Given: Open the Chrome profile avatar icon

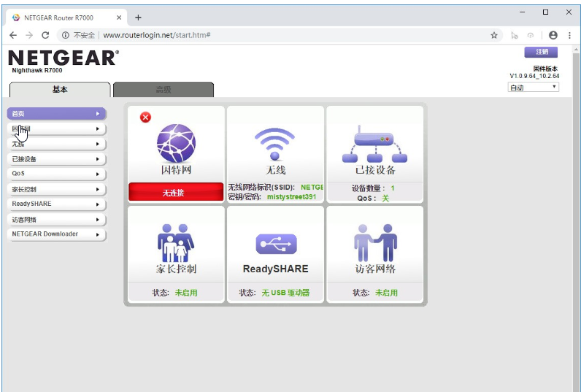Looking at the screenshot, I should point(553,35).
